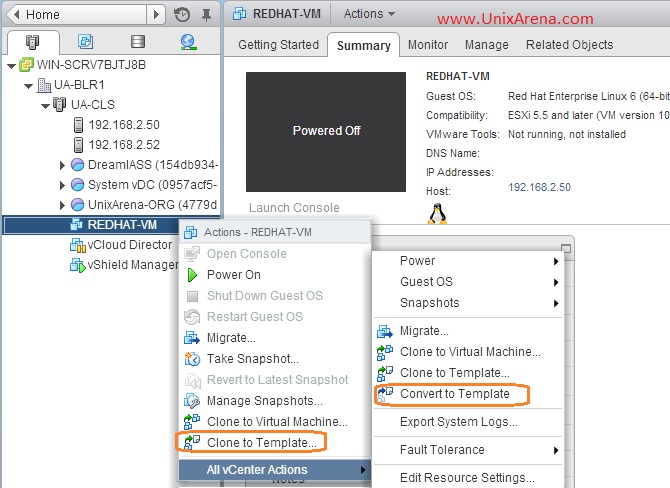Select vCloud Director in the tree

[x=130, y=245]
